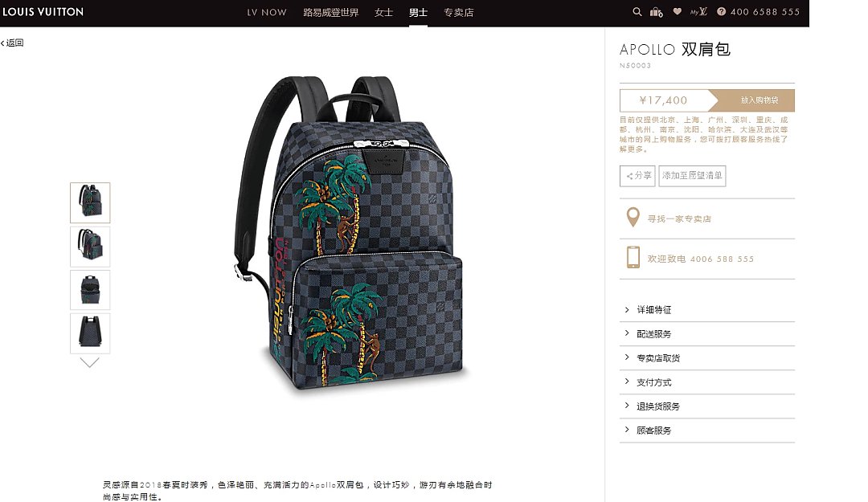868x502 pixels.
Task: Click the question mark help icon
Action: tap(721, 11)
